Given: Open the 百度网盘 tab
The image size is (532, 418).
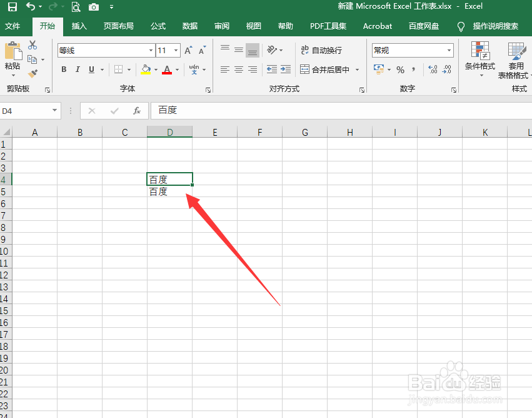Looking at the screenshot, I should 424,26.
